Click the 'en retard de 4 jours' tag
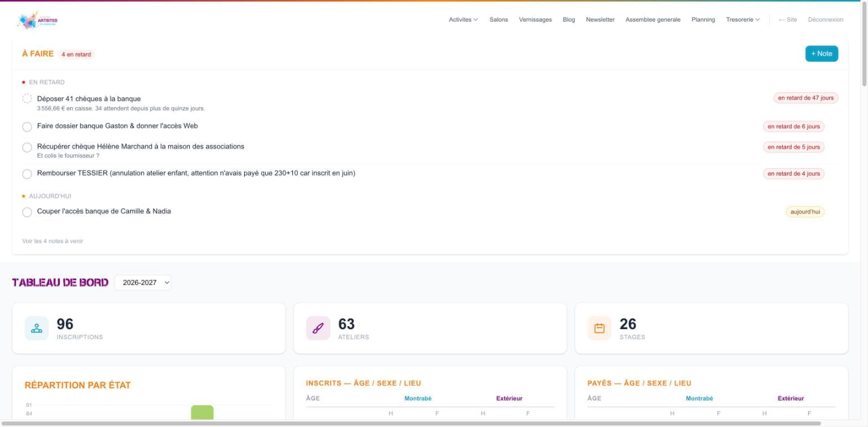Image resolution: width=868 pixels, height=427 pixels. pos(794,174)
